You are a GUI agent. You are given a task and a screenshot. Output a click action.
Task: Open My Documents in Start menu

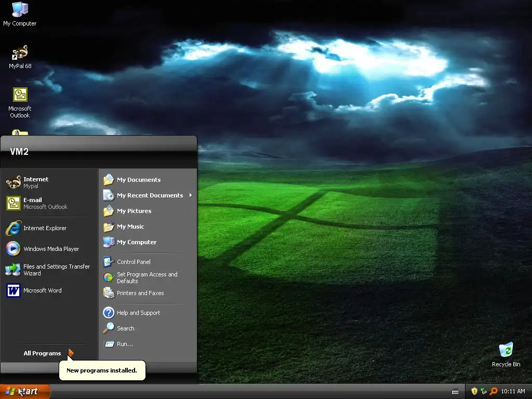[x=147, y=179]
